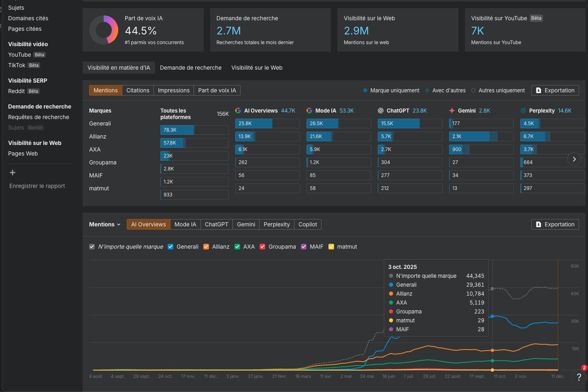Open the Mentions metric dropdown above chart
Screen dimensions: 588x392
click(104, 224)
